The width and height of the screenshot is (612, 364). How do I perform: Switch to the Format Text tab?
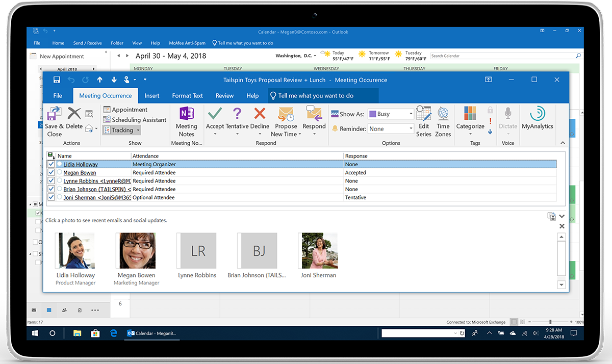point(187,95)
